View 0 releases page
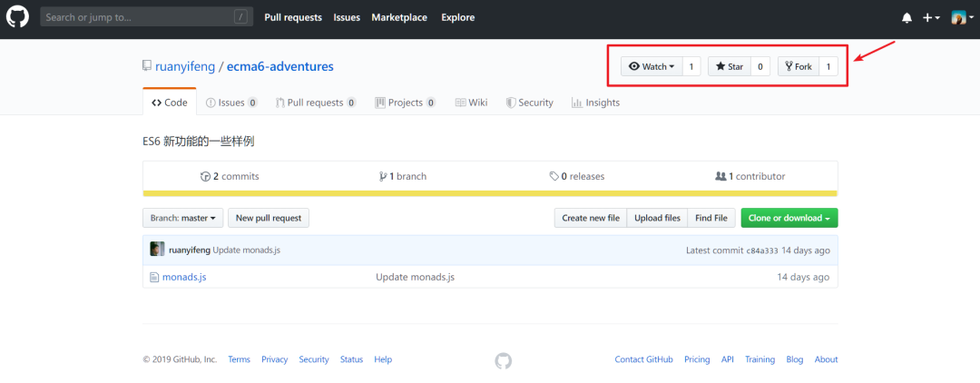 pos(577,176)
